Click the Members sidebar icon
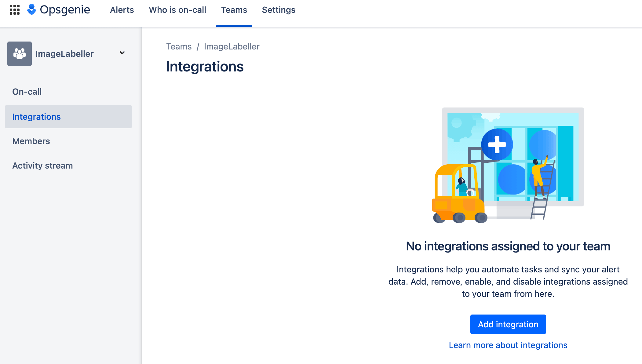This screenshot has height=364, width=642. pyautogui.click(x=31, y=141)
